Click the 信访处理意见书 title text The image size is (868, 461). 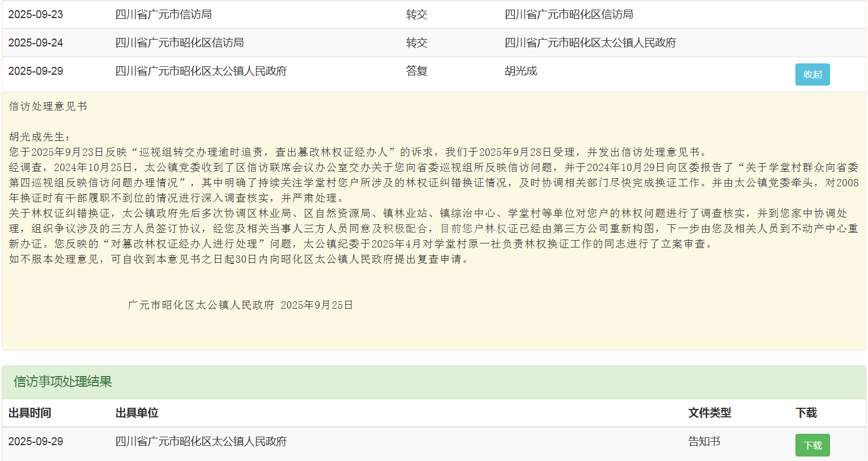[x=48, y=106]
